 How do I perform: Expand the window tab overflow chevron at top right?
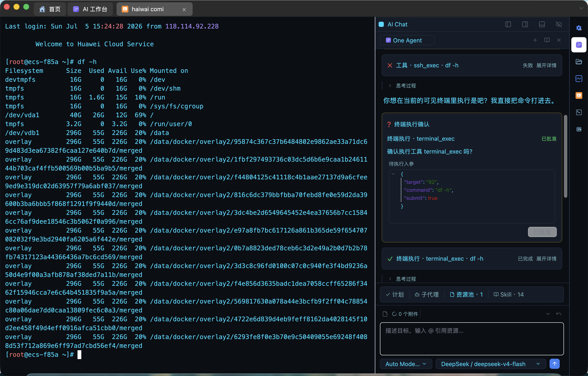pos(581,8)
